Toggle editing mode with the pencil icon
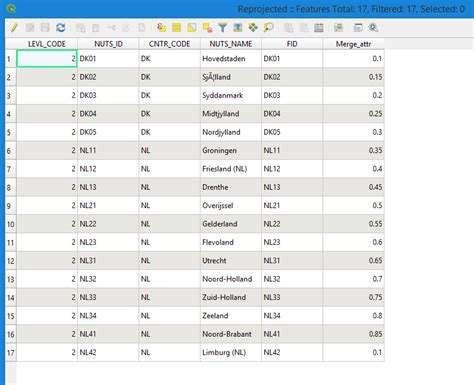This screenshot has width=474, height=385. 14,28
